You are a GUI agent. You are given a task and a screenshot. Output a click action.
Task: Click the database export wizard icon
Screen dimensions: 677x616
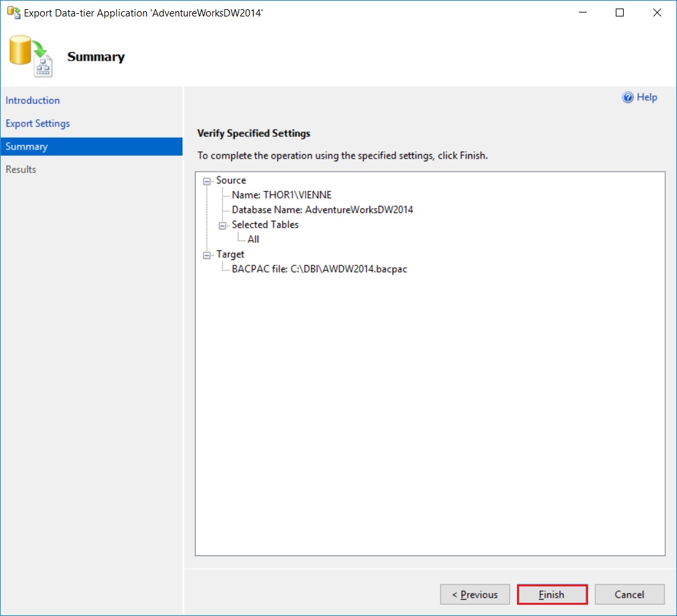(31, 56)
